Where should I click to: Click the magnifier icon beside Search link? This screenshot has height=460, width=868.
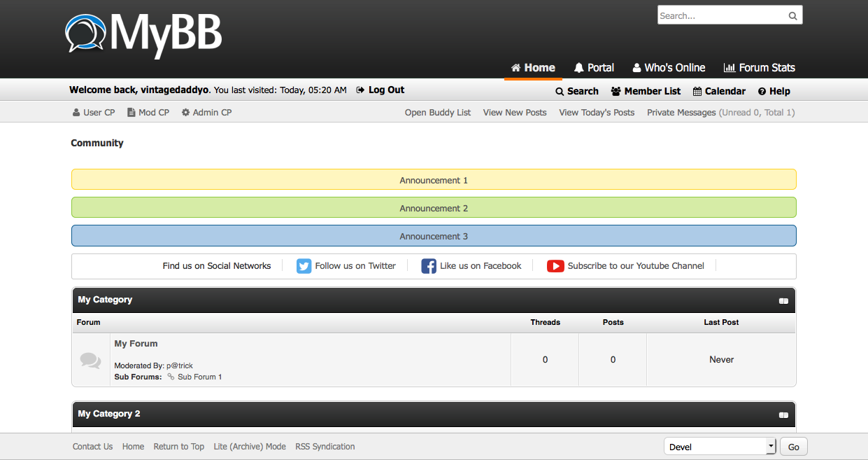(x=560, y=92)
